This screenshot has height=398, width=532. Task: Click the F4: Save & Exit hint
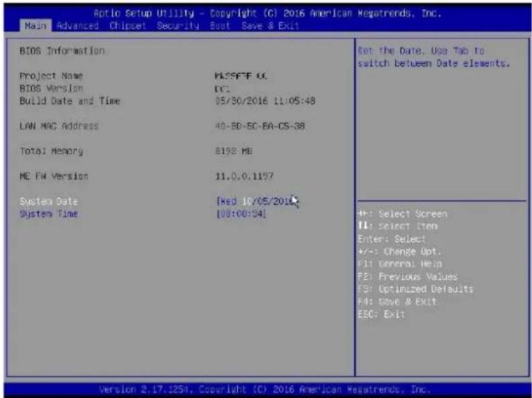pos(397,302)
